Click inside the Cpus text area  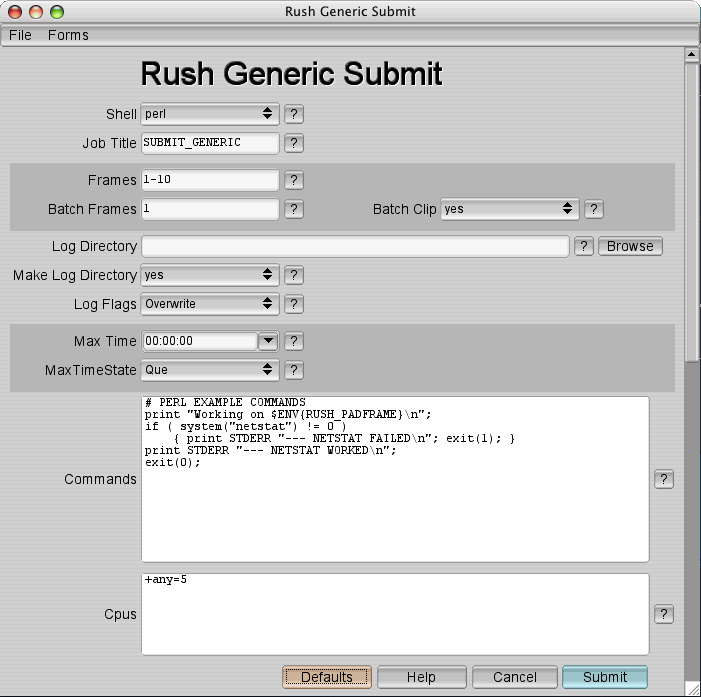point(395,614)
